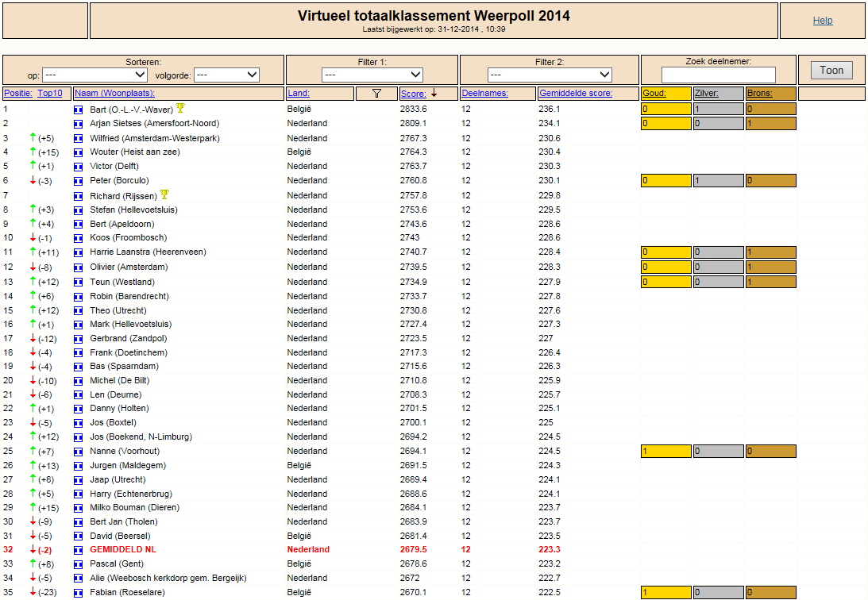The height and width of the screenshot is (600, 868).
Task: Click the blue info icon beside Wouter (Heist aan zee)
Action: pos(79,152)
